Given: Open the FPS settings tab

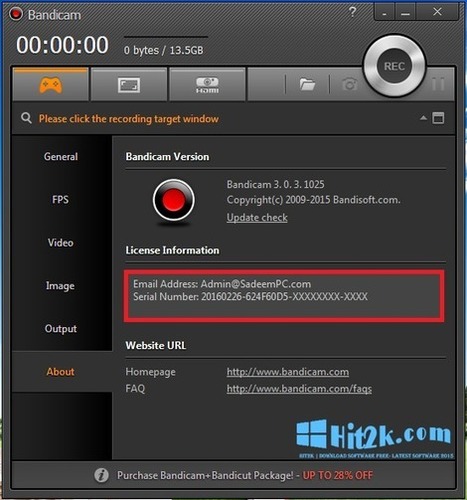Looking at the screenshot, I should (x=60, y=200).
